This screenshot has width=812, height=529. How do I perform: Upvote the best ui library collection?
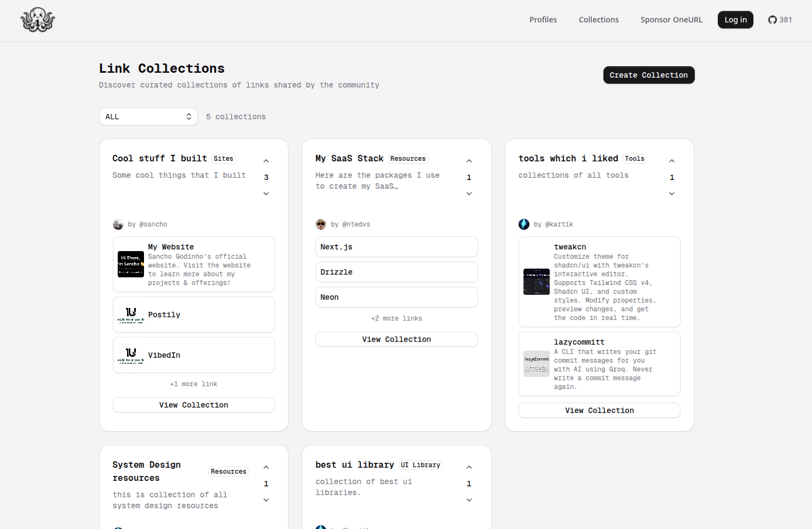coord(469,468)
